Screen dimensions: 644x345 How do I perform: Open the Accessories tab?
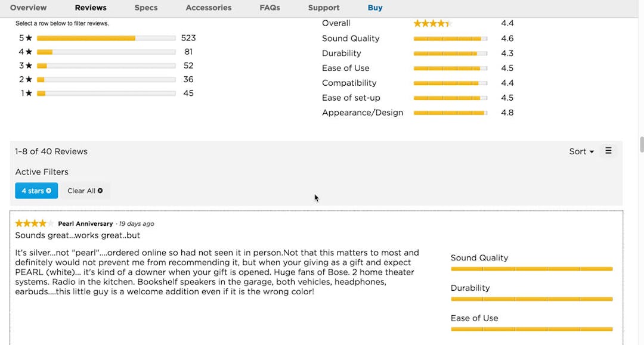click(x=208, y=8)
